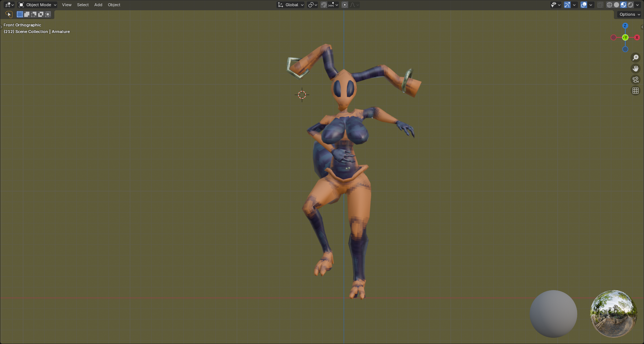Open the shading options dropdown arrow

click(x=637, y=5)
